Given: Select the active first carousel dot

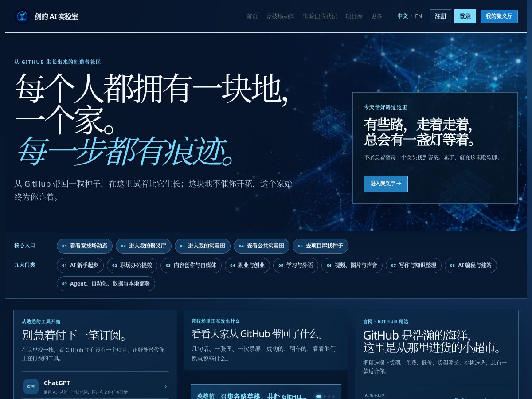Looking at the screenshot, I should [319, 396].
